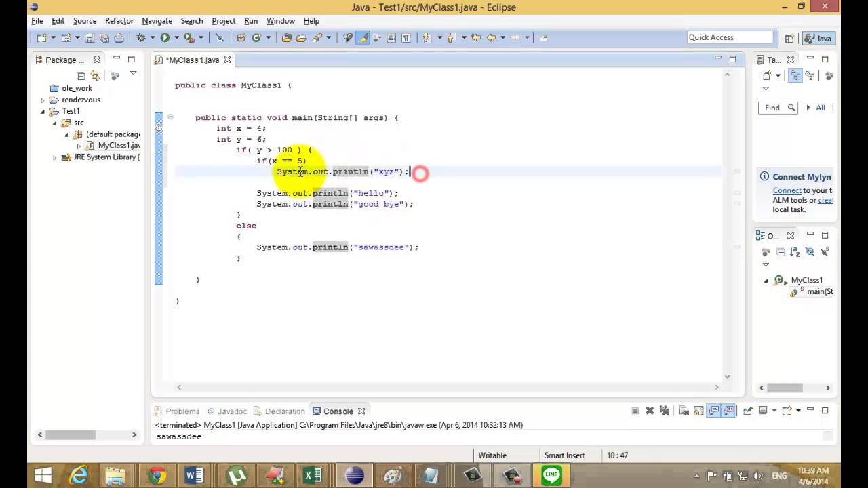Toggle Show Whitespace Characters pilcrow icon

(406, 38)
